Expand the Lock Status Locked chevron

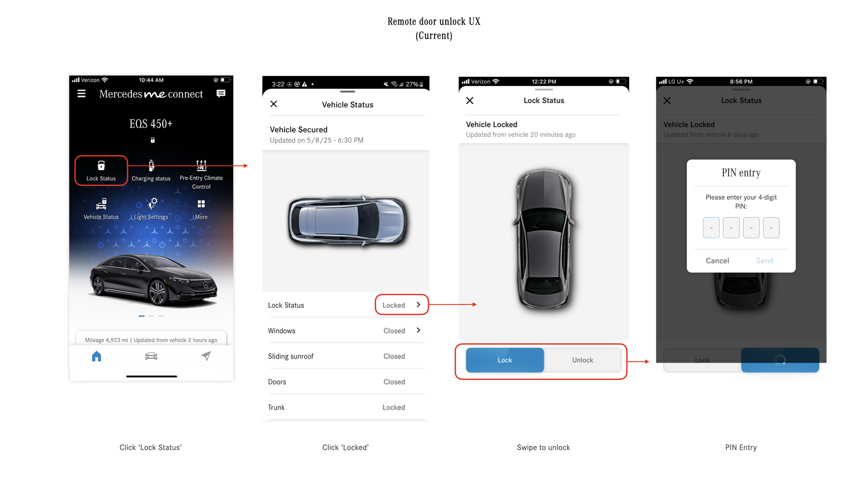tap(401, 305)
